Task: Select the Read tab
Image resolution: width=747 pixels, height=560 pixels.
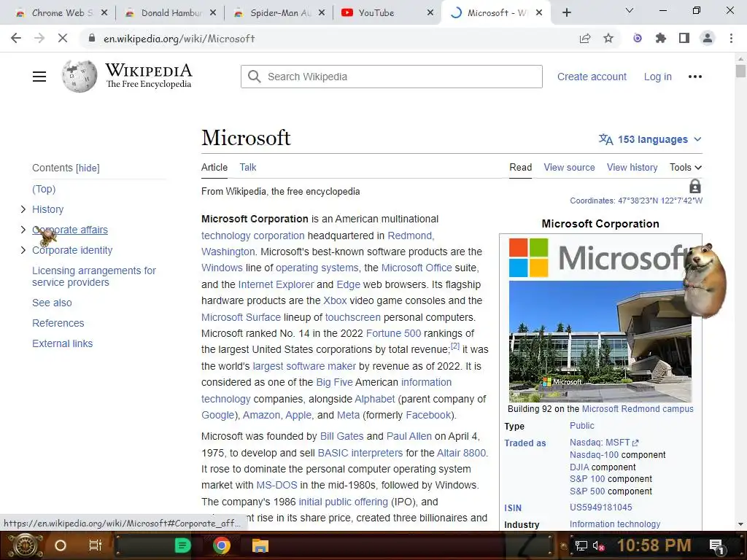Action: pyautogui.click(x=520, y=167)
